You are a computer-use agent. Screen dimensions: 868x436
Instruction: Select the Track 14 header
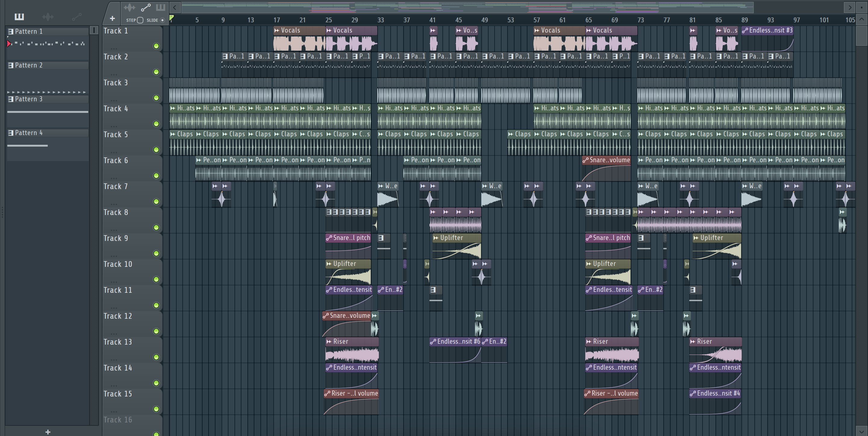click(x=132, y=376)
